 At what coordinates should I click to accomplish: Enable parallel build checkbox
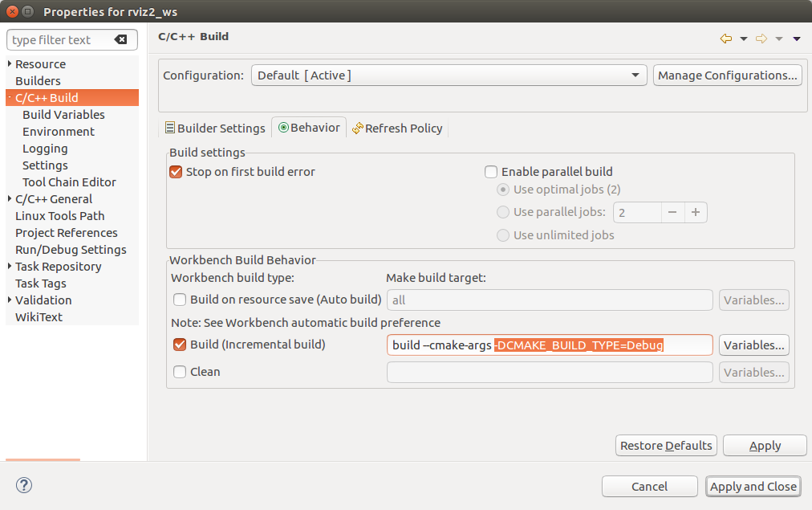491,172
